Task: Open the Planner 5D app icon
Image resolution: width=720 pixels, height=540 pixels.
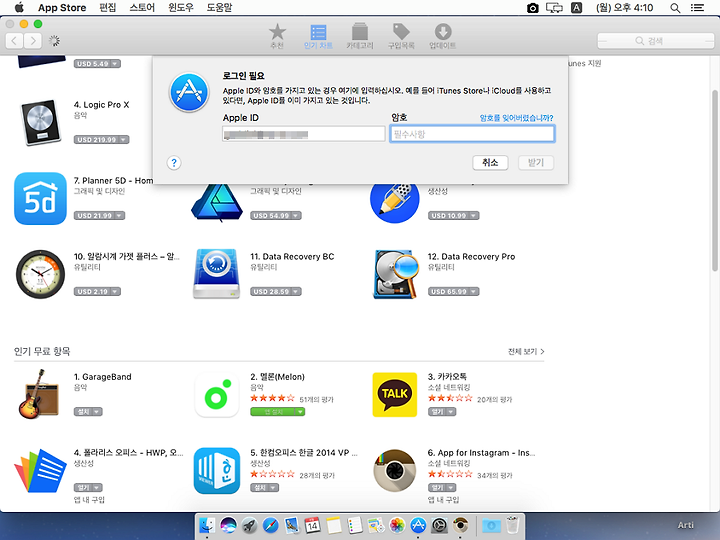Action: click(40, 198)
